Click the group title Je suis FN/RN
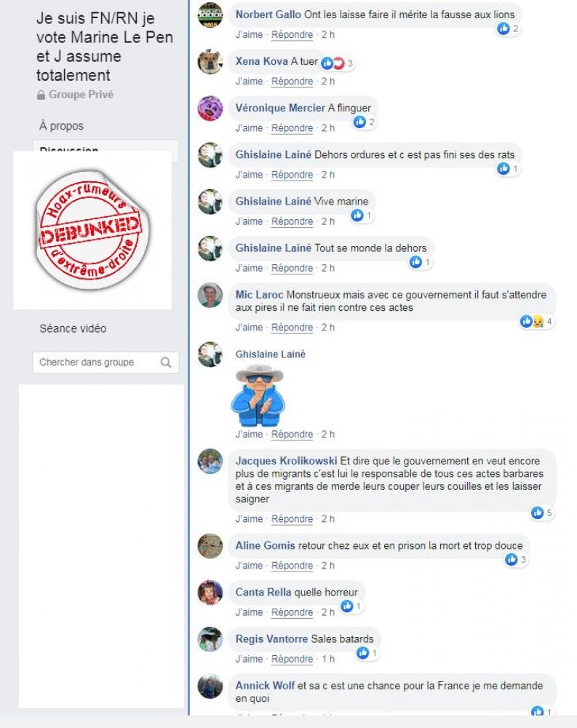 (x=105, y=47)
